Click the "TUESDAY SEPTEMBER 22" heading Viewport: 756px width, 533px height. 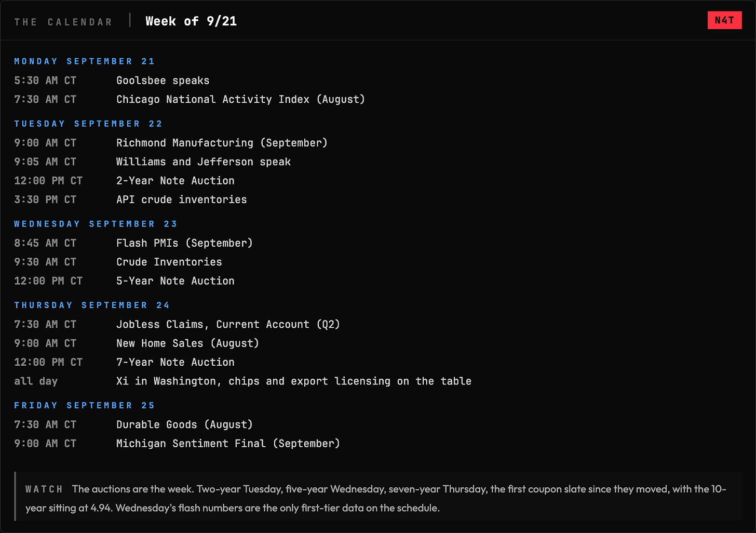pos(88,124)
